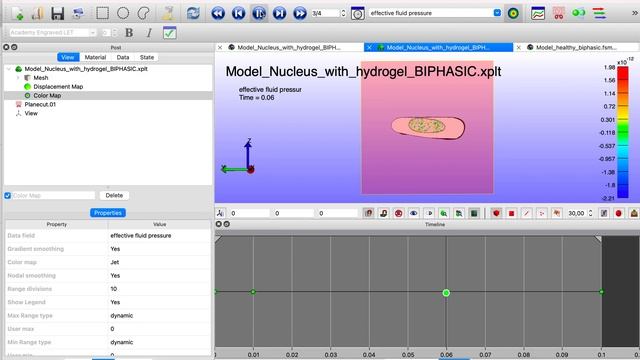Image resolution: width=640 pixels, height=360 pixels.
Task: Click the green checkmark properties icon
Action: coord(169,32)
